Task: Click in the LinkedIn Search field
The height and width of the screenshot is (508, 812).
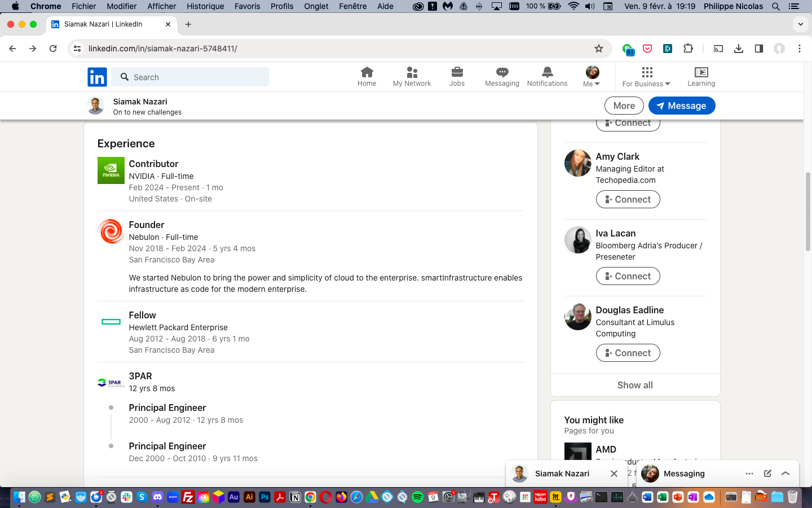Action: 191,77
